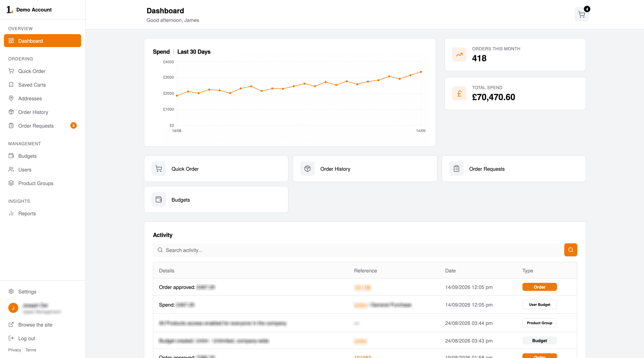Click the Browse the site external link icon

tap(11, 324)
